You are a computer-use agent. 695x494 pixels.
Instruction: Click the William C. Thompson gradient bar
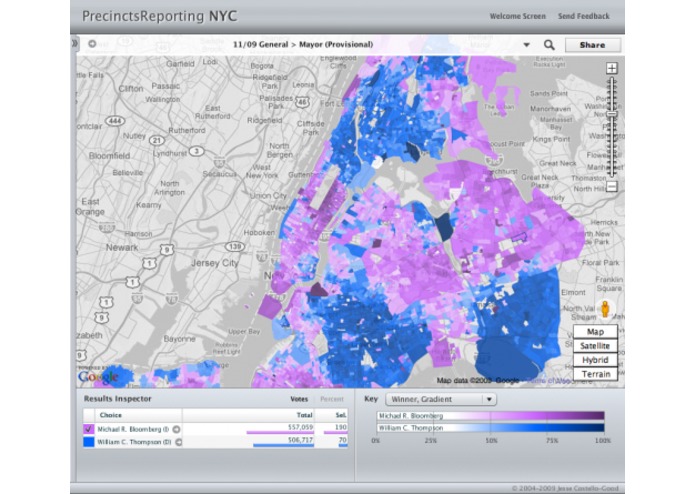coord(491,428)
